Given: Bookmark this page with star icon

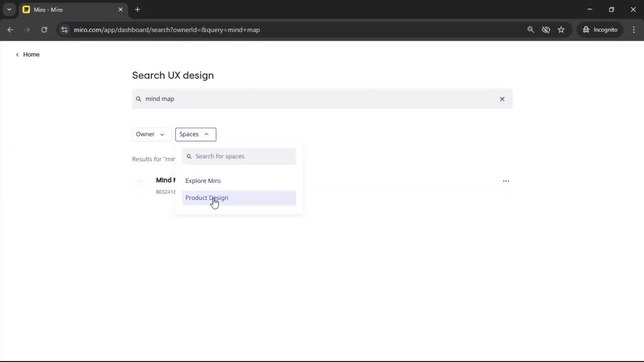Looking at the screenshot, I should 561,30.
